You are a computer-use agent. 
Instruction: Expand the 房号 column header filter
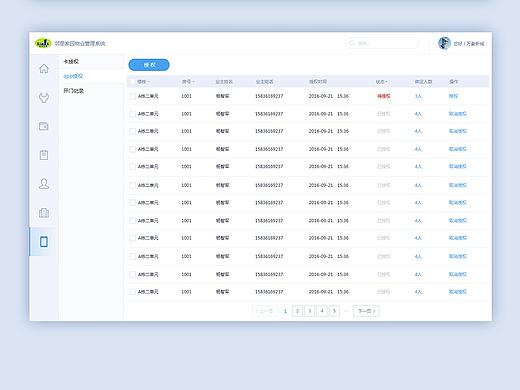point(188,82)
